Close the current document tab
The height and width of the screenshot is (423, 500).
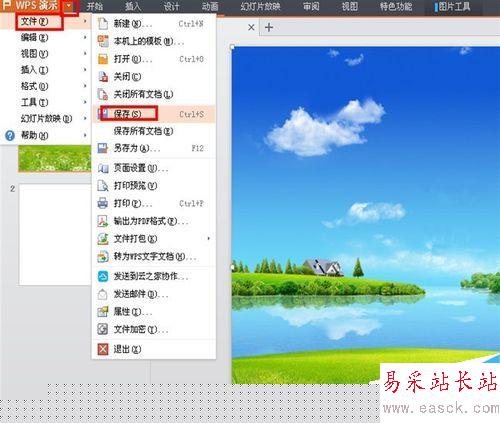click(x=252, y=27)
